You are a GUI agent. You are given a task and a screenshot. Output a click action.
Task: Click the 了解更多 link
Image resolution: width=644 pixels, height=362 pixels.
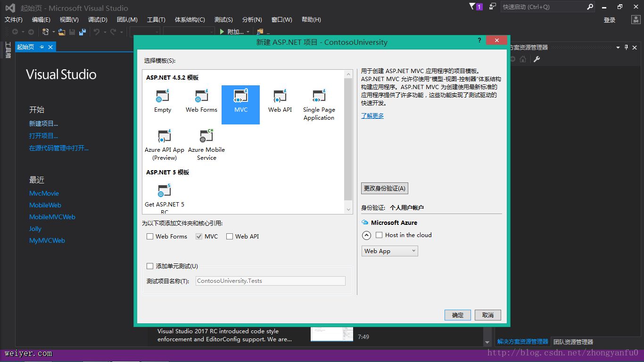(372, 115)
